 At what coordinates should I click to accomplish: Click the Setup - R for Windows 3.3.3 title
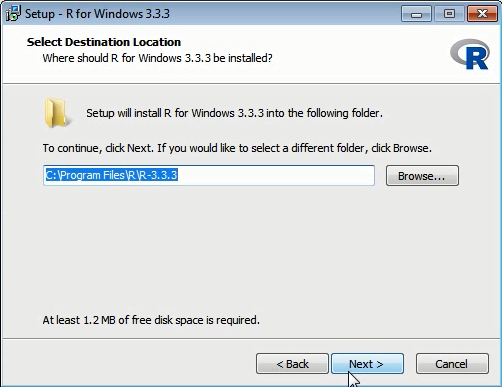tap(97, 14)
